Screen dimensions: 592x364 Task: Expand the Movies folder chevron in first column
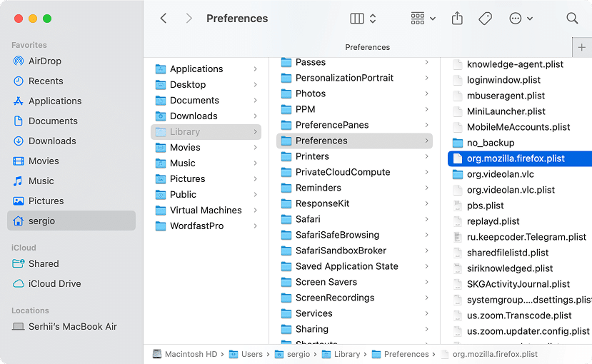[256, 148]
